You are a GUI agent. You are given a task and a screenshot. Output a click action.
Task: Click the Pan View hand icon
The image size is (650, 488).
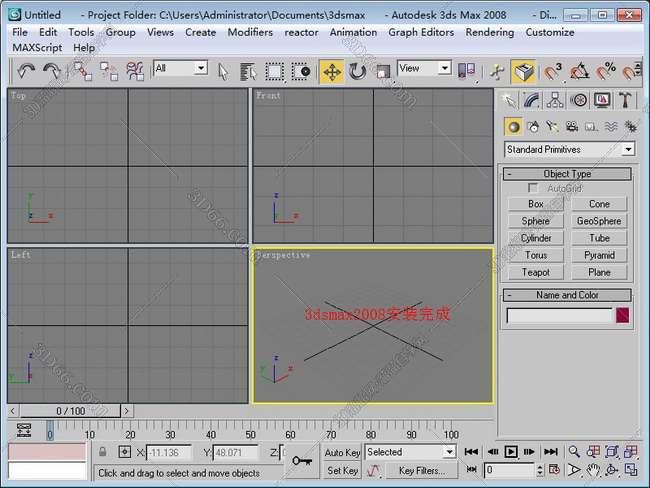click(x=593, y=470)
